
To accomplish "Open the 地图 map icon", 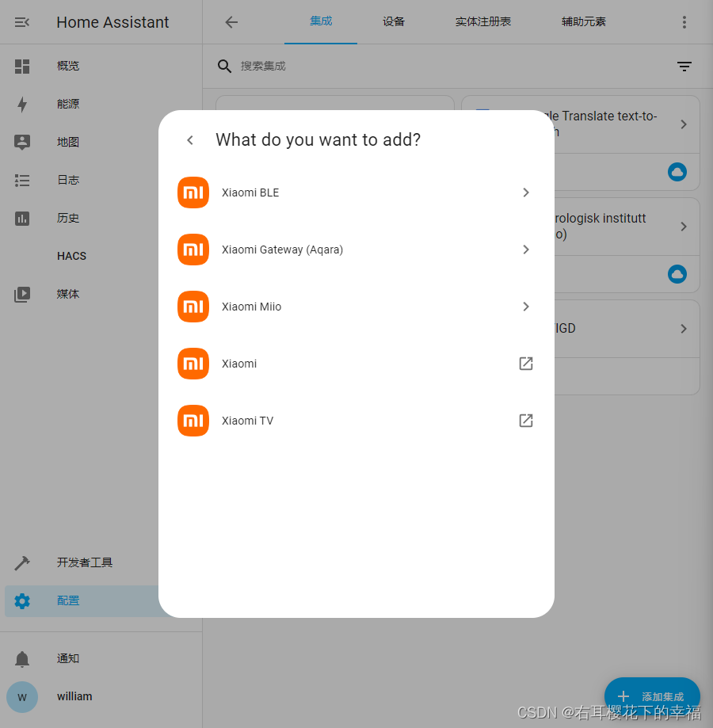I will tap(22, 142).
